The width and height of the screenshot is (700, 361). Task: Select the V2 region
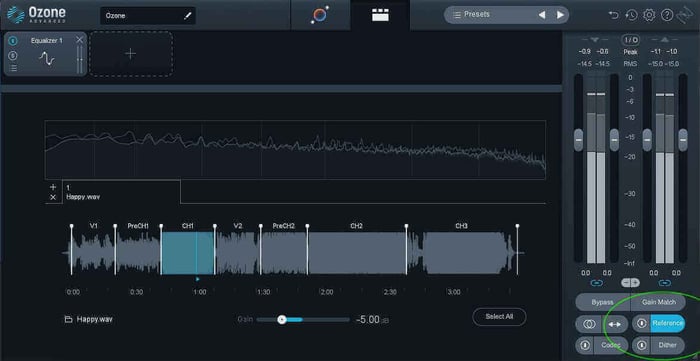[238, 252]
